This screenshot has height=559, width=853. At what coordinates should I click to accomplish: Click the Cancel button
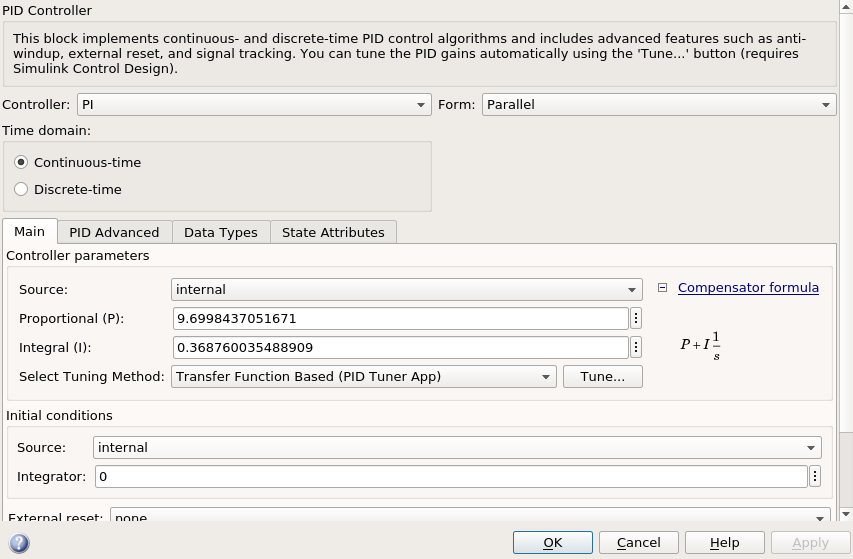(x=639, y=543)
